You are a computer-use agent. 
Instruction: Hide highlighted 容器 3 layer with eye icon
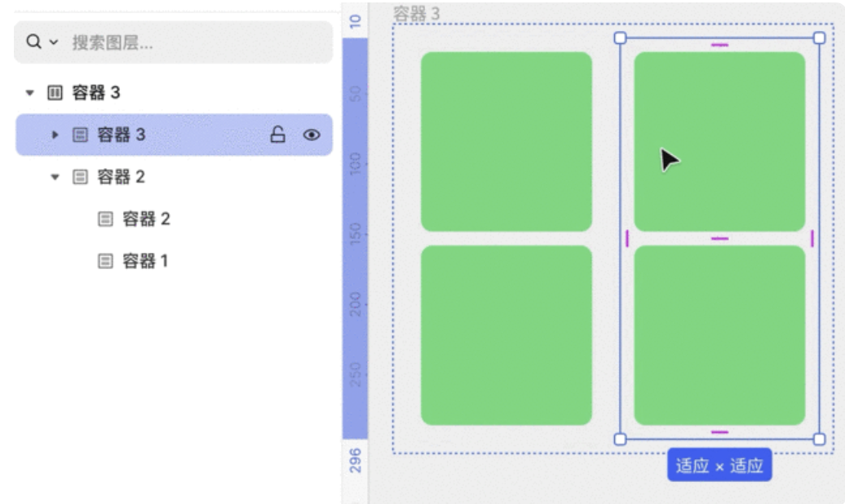[312, 135]
